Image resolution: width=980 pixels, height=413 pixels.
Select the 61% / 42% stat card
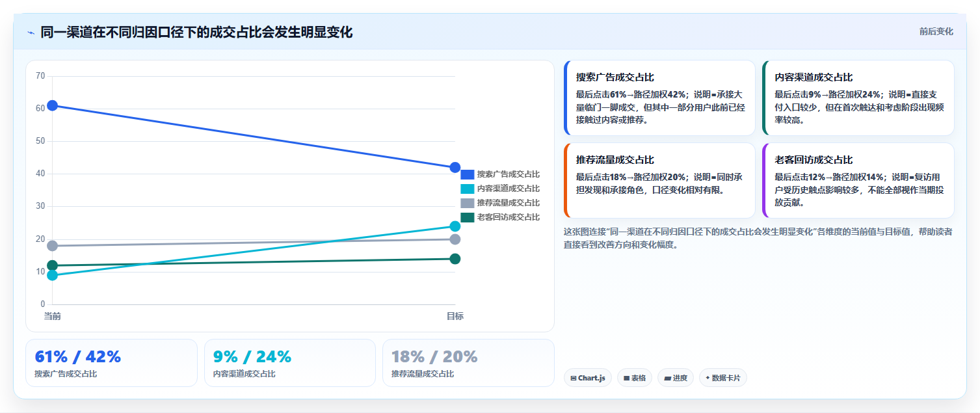pos(111,363)
